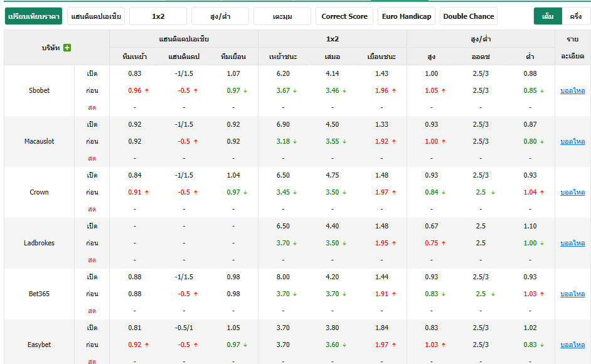
Task: Select the เปรียบเทียบราคา tab
Action: [x=33, y=16]
